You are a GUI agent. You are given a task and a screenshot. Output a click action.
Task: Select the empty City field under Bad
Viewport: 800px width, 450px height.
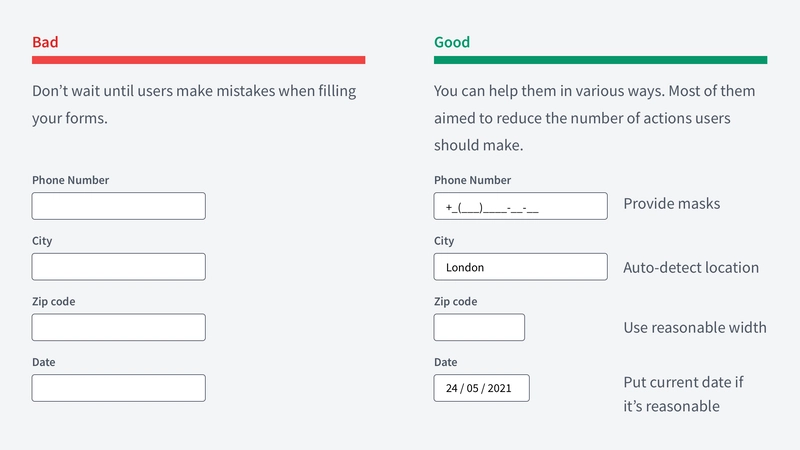[x=118, y=267]
